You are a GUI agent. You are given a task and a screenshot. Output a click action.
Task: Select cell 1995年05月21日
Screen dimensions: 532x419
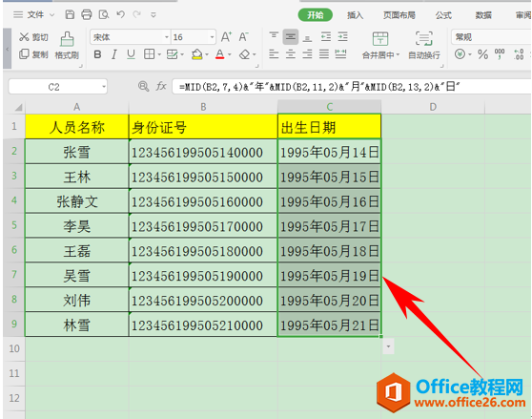[x=330, y=325]
